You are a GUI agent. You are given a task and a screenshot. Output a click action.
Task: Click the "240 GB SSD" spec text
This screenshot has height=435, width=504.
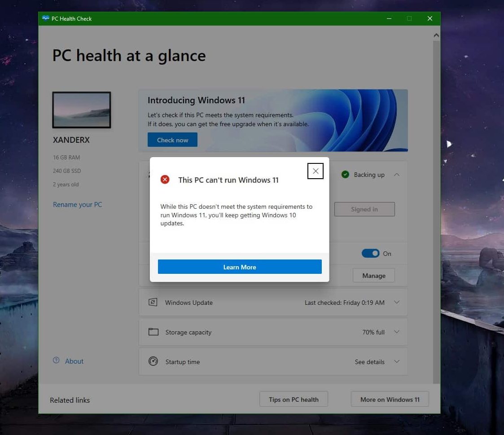(67, 171)
